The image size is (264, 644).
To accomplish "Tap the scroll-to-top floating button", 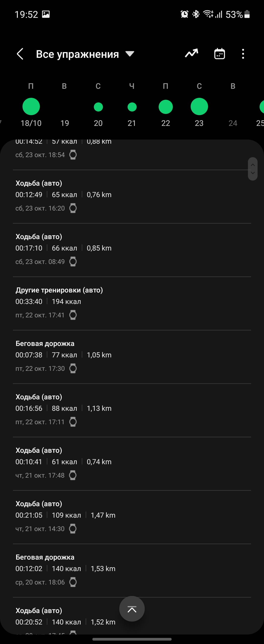I will point(132,609).
